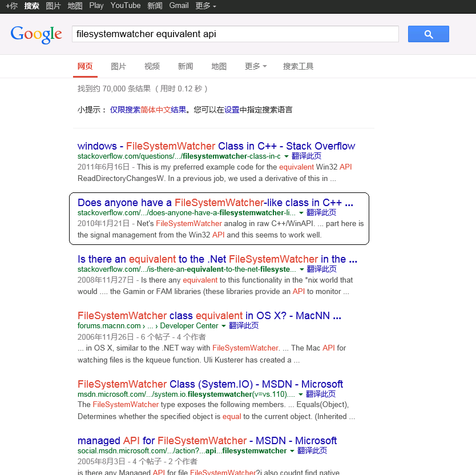Viewport: 476px width, 475px height.
Task: Click the Google logo
Action: click(36, 35)
